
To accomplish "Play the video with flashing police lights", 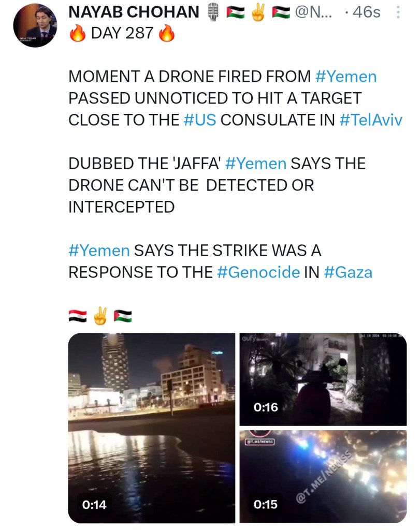I will [x=323, y=476].
